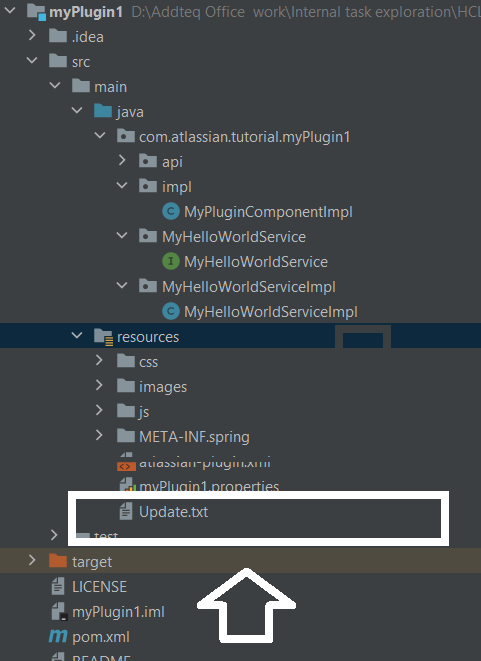
Task: Click the META-INF.spring folder icon
Action: pos(126,436)
